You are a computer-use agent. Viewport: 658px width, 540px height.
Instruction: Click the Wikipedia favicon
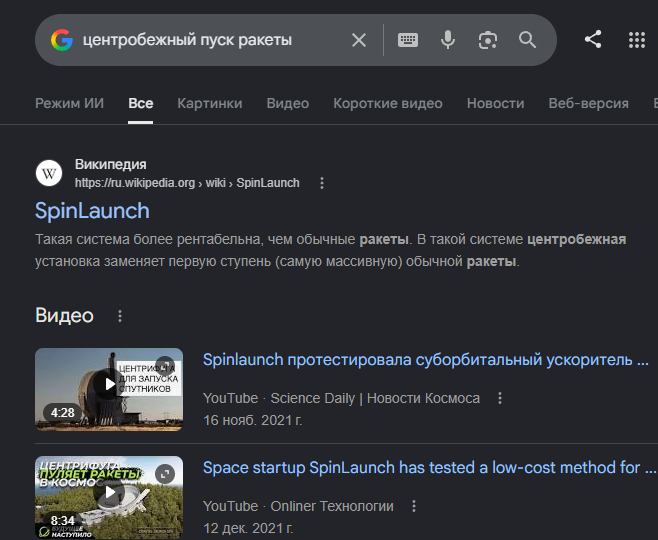49,173
